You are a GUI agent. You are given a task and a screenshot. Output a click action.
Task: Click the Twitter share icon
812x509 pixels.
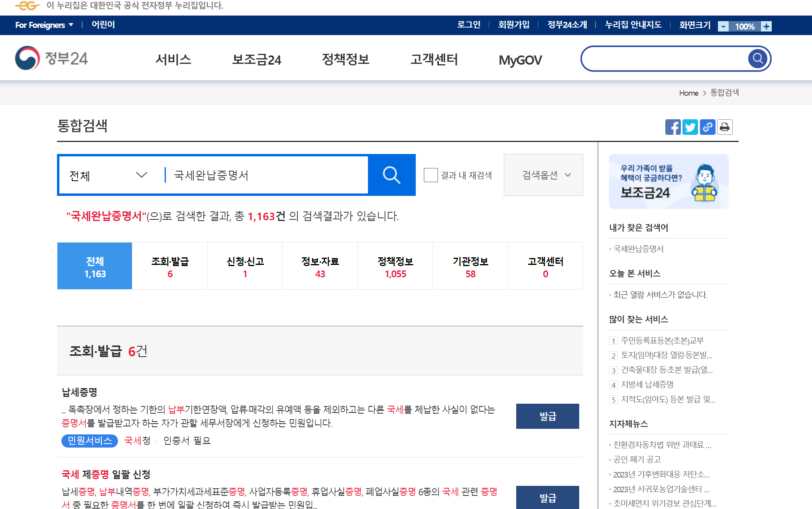[x=690, y=127]
